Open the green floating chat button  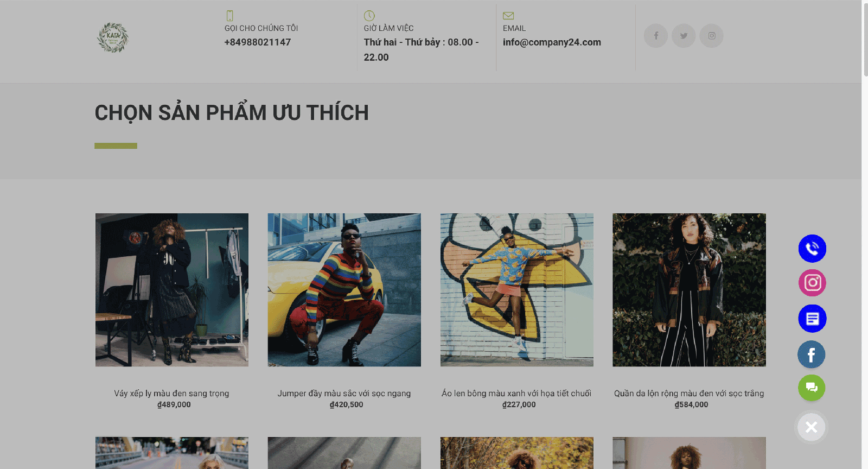[812, 388]
